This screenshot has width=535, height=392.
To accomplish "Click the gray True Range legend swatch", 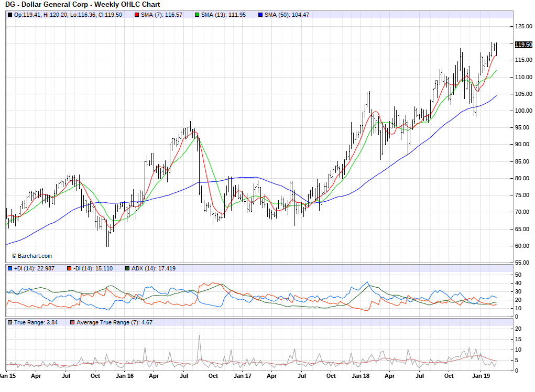I will coord(10,322).
